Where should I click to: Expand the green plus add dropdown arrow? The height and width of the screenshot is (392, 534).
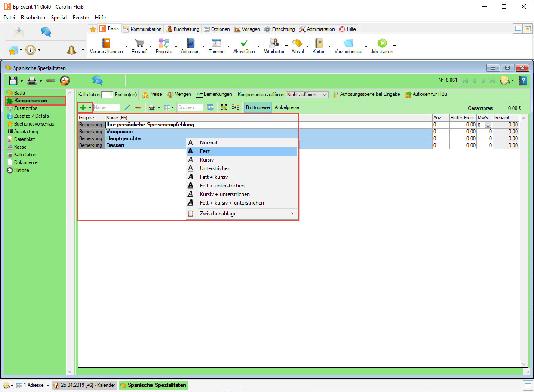tap(90, 107)
